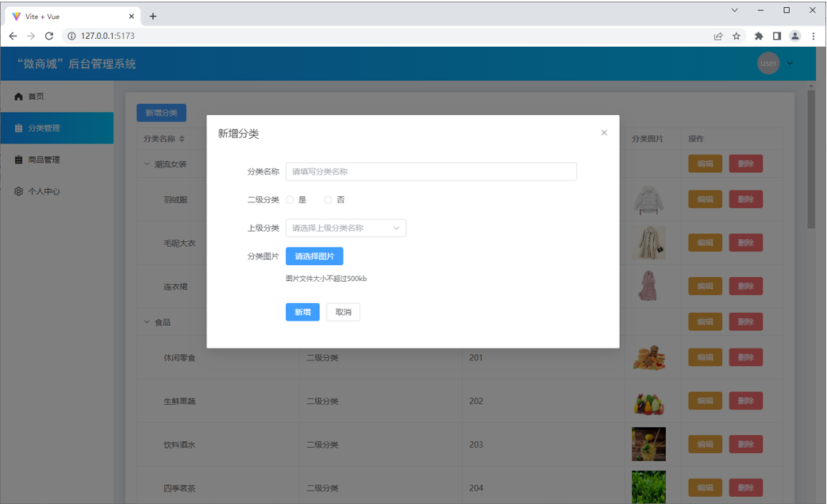Open a new browser tab

click(153, 17)
